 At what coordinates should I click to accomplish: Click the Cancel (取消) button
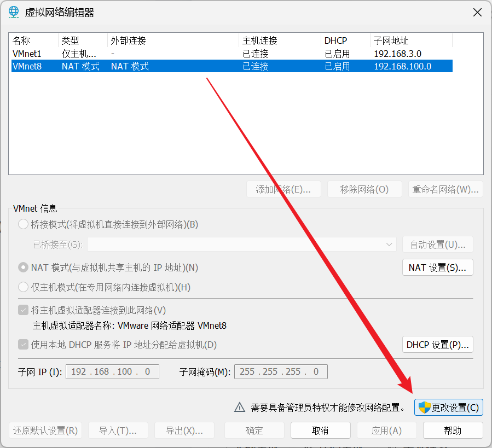(x=320, y=430)
